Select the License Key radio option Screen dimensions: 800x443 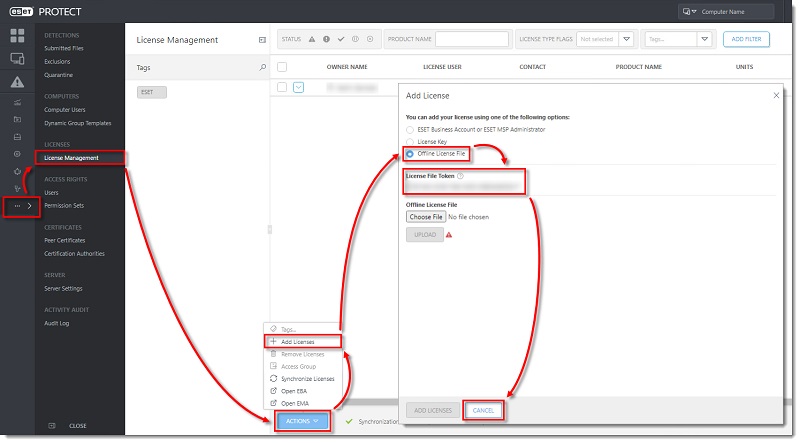pos(409,142)
